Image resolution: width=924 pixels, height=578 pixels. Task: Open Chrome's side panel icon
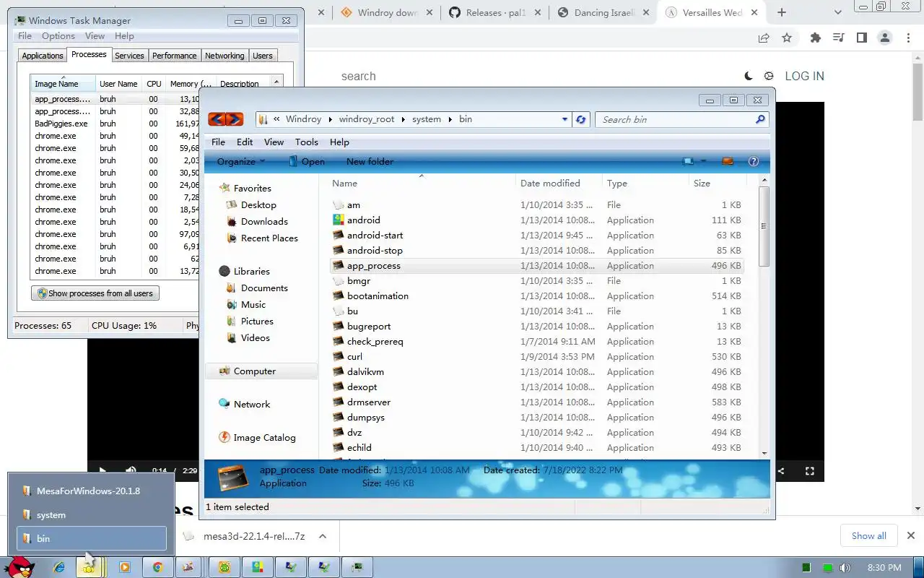(x=861, y=38)
